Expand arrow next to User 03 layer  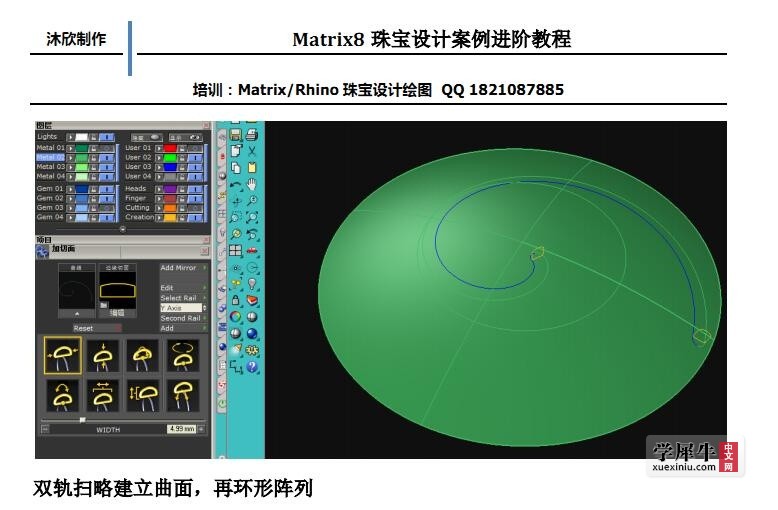tap(159, 167)
